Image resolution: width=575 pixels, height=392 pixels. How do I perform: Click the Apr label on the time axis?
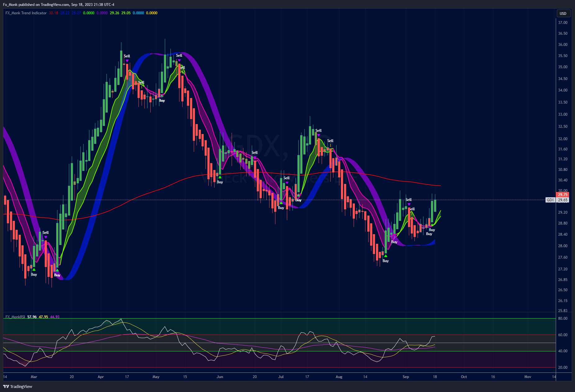coord(101,377)
